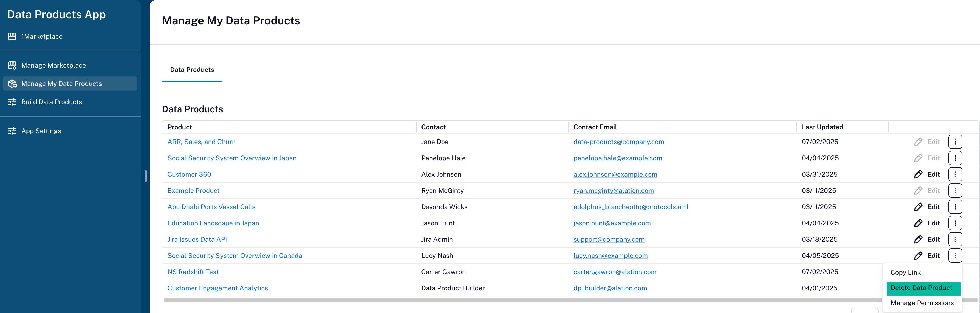
Task: Email jason.hunt@example.com
Action: click(612, 223)
